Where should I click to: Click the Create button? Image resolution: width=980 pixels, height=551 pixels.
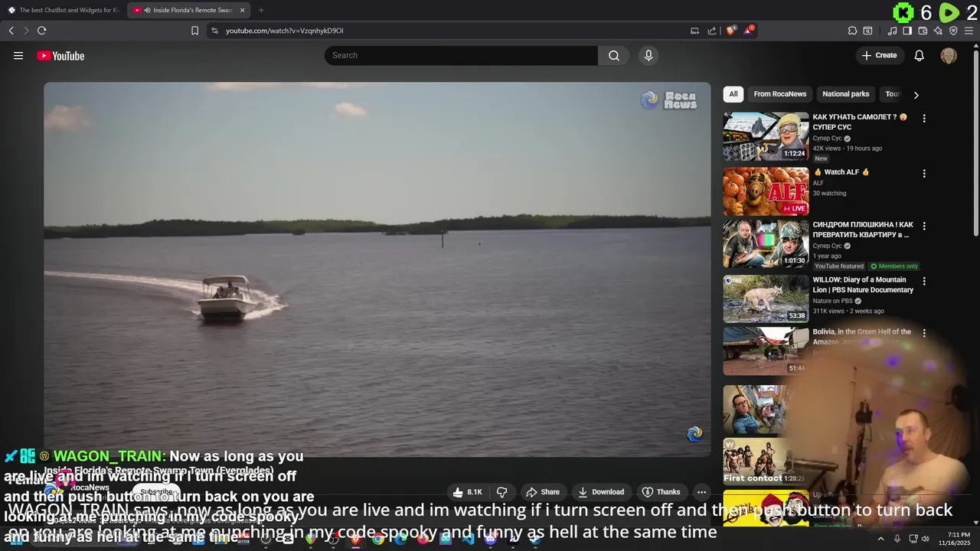[x=879, y=55]
